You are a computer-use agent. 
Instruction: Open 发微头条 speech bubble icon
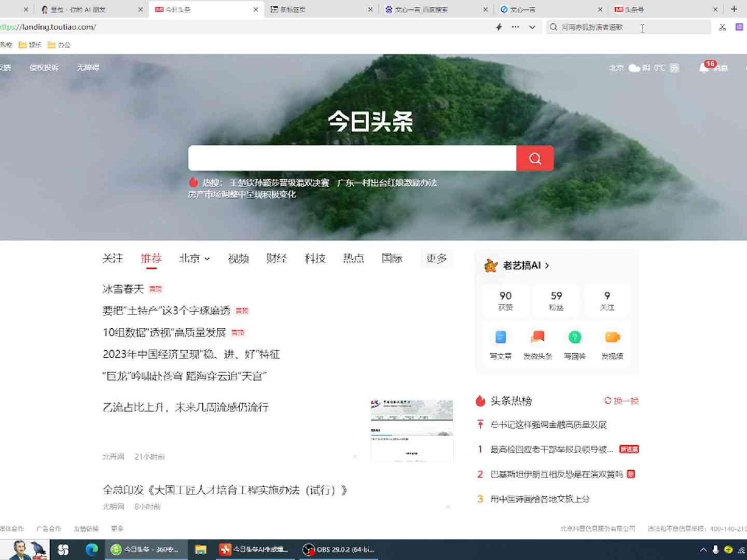click(x=537, y=337)
